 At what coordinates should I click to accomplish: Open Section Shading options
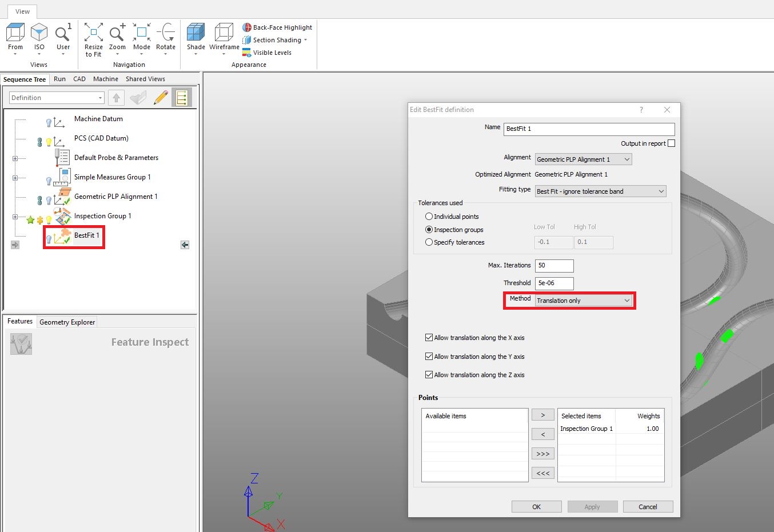tap(275, 40)
